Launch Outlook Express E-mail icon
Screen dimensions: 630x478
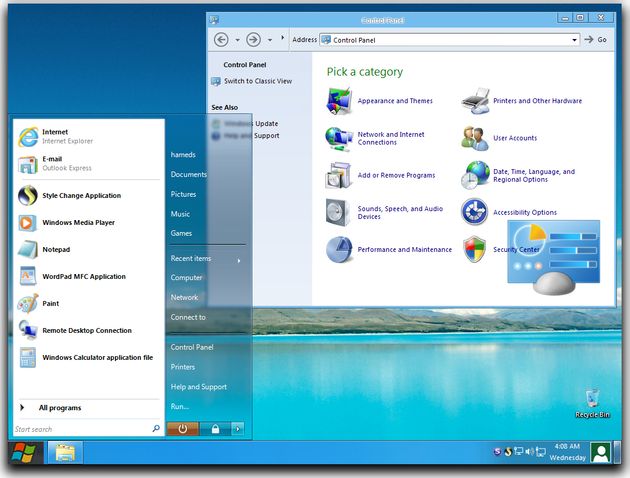[x=28, y=164]
